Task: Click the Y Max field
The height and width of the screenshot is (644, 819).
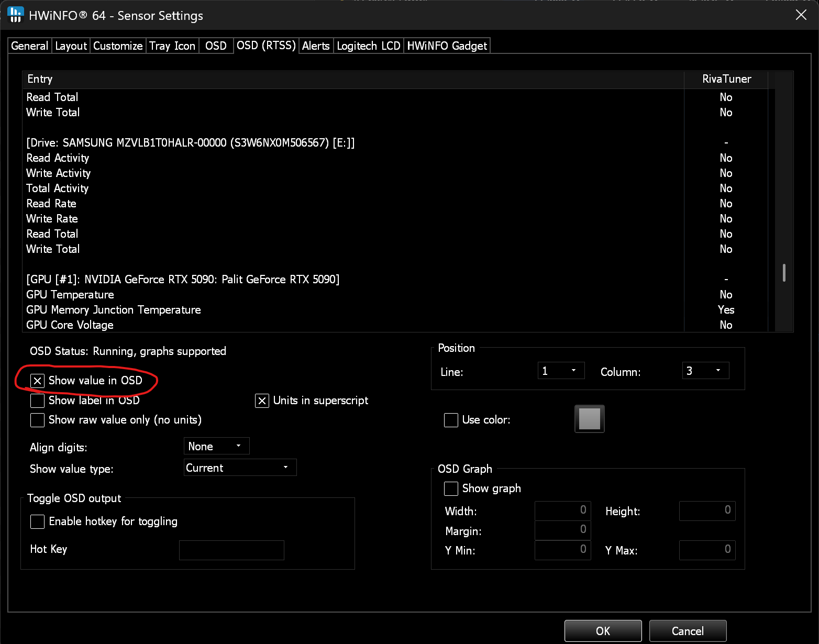Action: pos(707,550)
